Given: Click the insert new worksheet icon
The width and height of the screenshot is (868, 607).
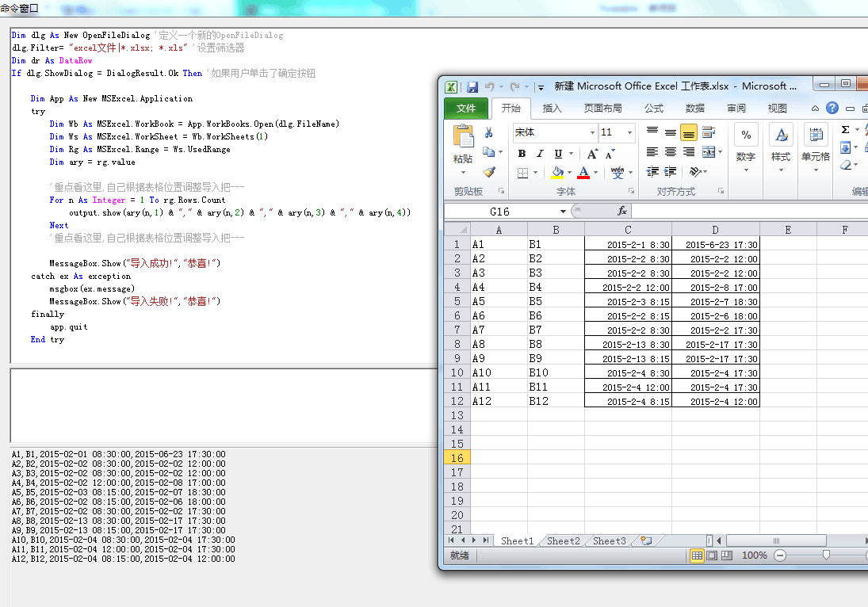Looking at the screenshot, I should [x=646, y=540].
